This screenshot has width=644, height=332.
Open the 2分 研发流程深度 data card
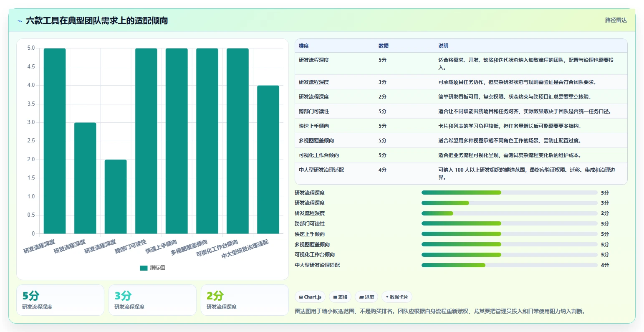pos(245,300)
